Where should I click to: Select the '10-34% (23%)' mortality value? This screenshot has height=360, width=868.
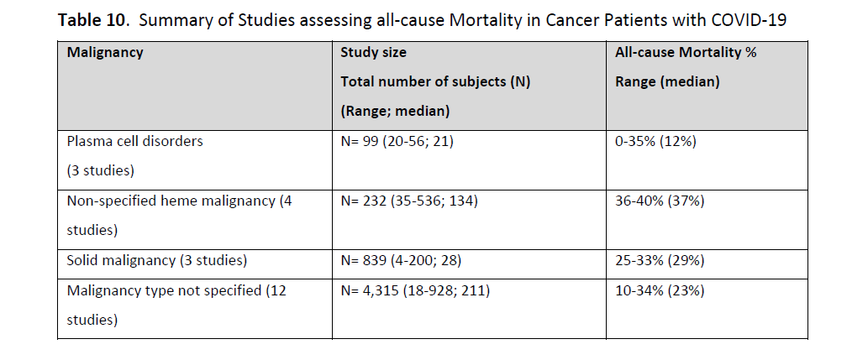660,290
